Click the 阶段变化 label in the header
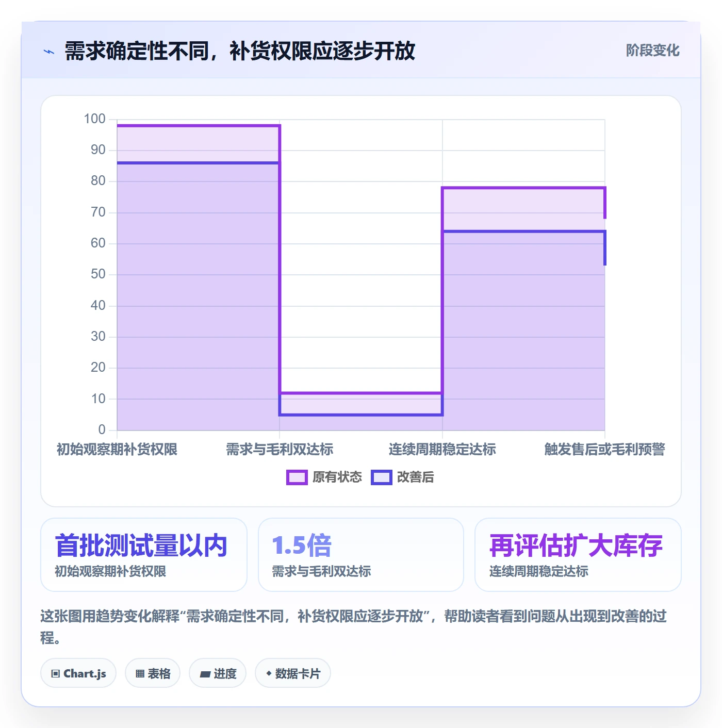This screenshot has height=728, width=722. tap(652, 51)
